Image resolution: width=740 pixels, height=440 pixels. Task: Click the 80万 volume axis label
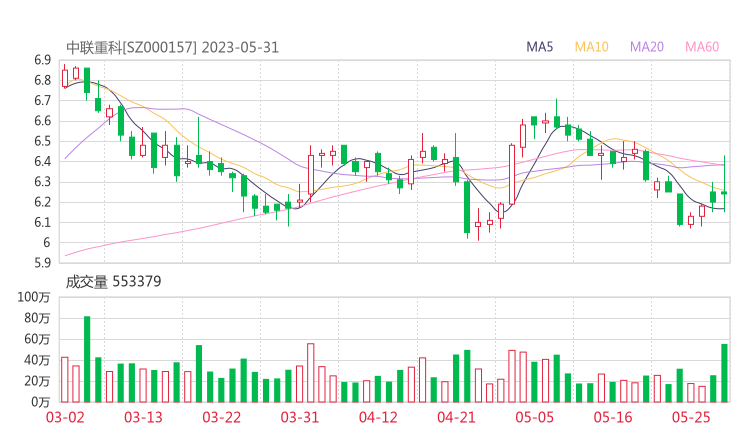(37, 318)
